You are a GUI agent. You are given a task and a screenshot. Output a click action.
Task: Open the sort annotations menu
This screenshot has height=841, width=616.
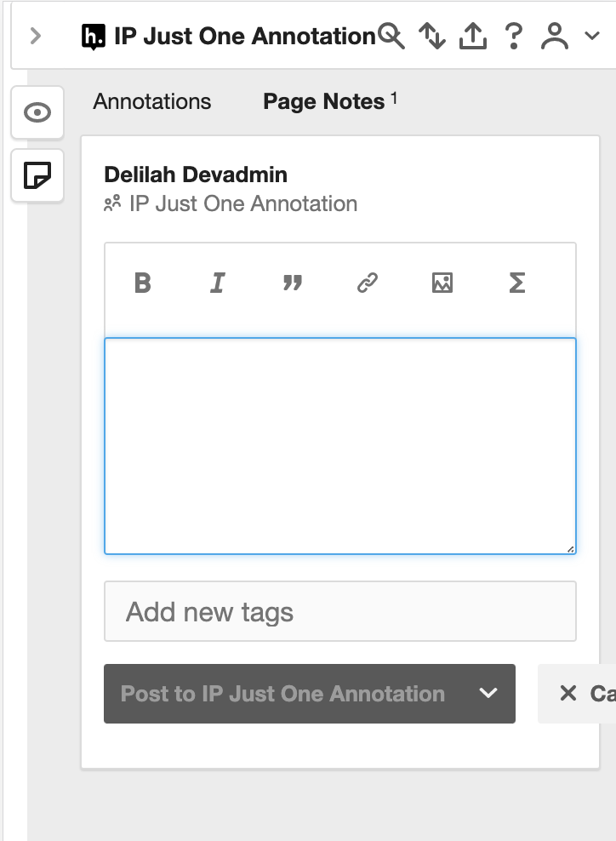pyautogui.click(x=432, y=36)
